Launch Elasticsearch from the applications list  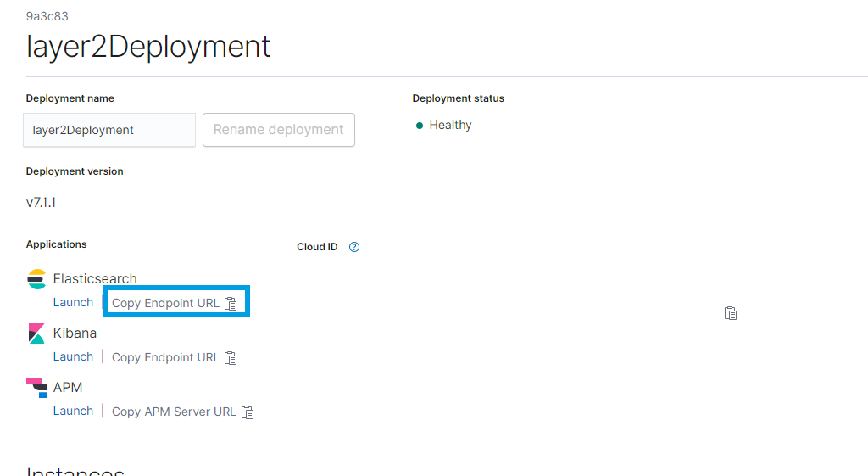pyautogui.click(x=73, y=302)
